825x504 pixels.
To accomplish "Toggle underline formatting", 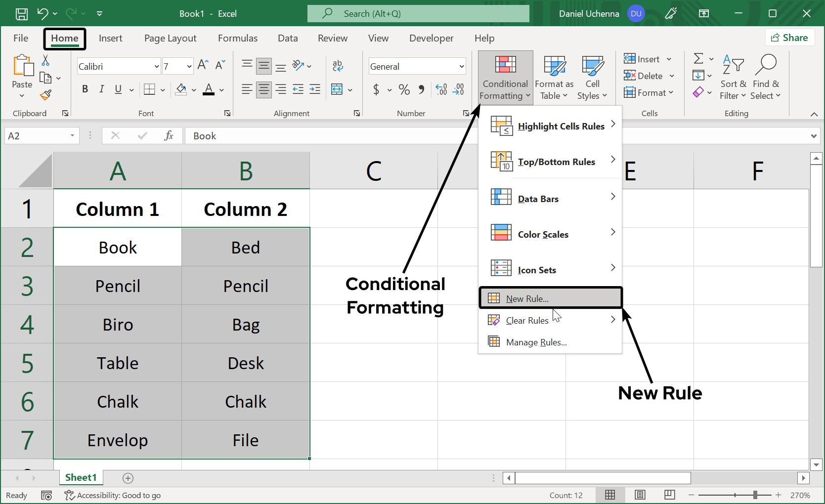I will pyautogui.click(x=118, y=89).
